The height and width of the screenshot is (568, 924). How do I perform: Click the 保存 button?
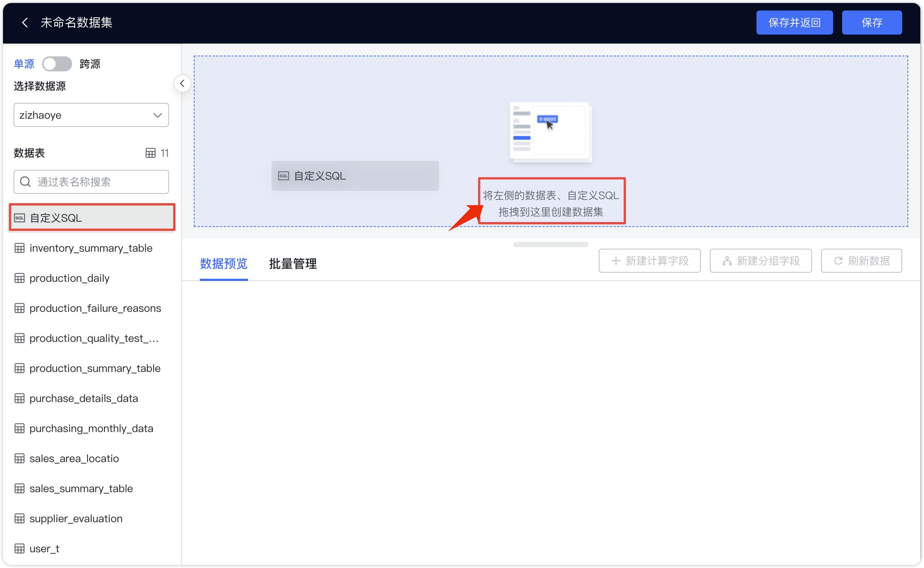tap(872, 23)
